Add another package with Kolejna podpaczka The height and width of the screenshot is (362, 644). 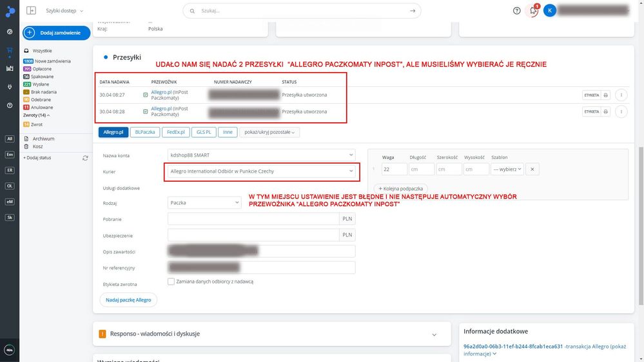click(x=400, y=188)
